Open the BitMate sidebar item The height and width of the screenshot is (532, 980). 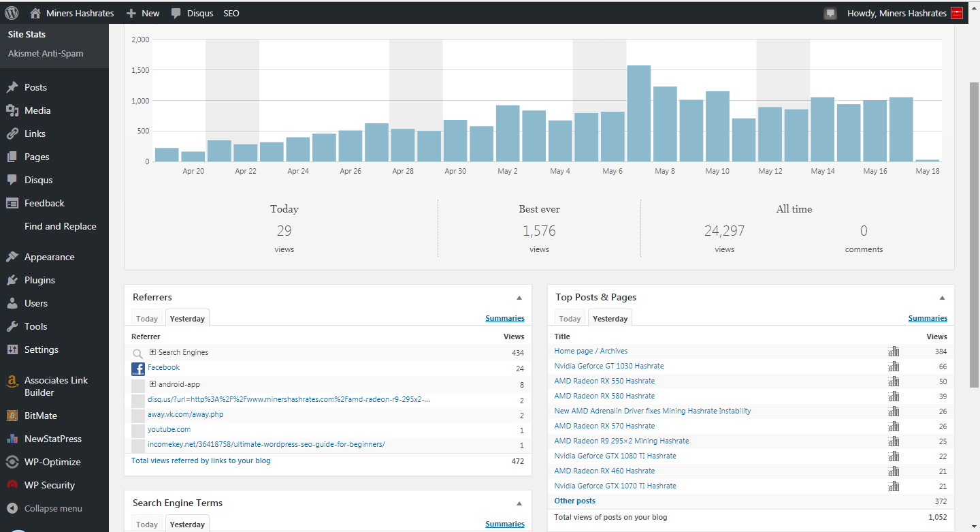(x=40, y=416)
